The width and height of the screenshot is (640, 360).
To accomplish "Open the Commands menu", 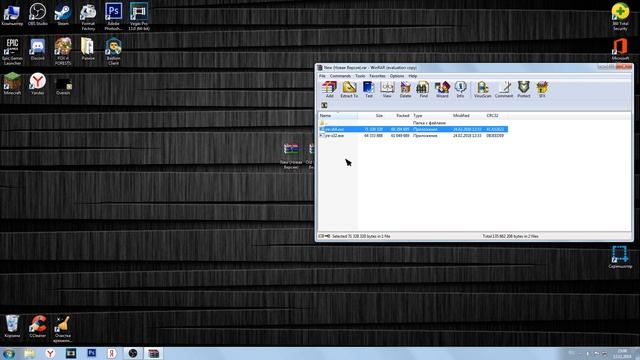I will click(x=340, y=76).
